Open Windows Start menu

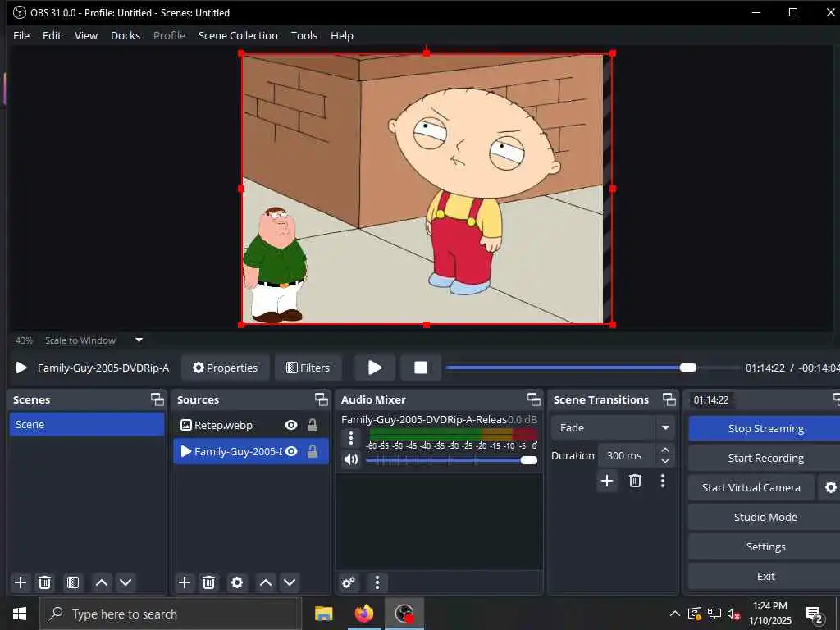pyautogui.click(x=20, y=614)
